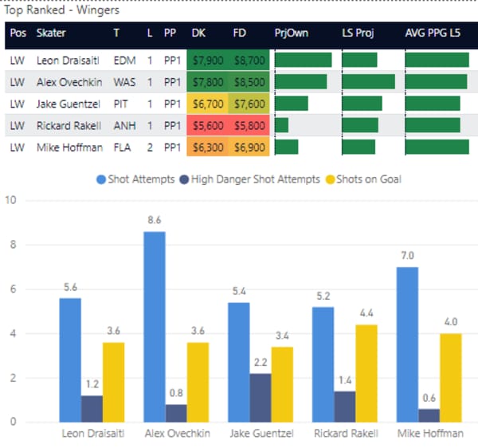Sort table by Pos column header
Viewport: 478px width, 448px height.
pyautogui.click(x=18, y=33)
